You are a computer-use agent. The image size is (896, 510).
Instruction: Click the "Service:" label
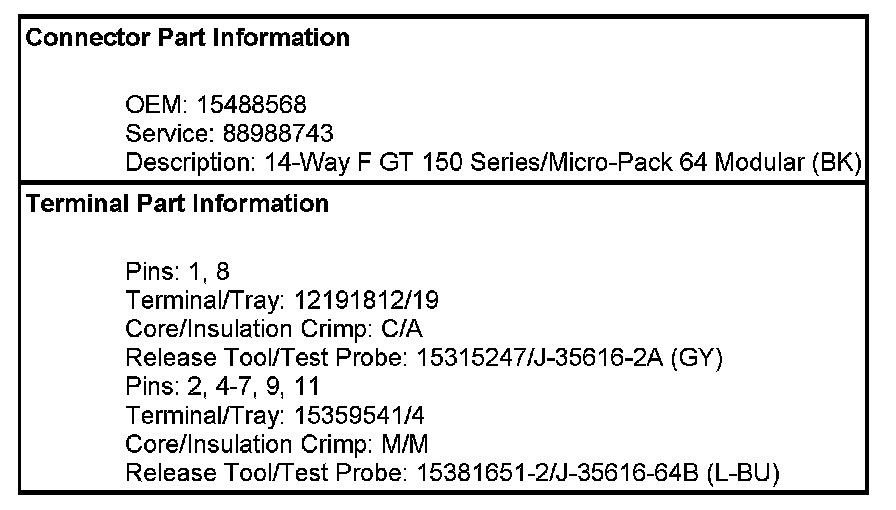161,133
